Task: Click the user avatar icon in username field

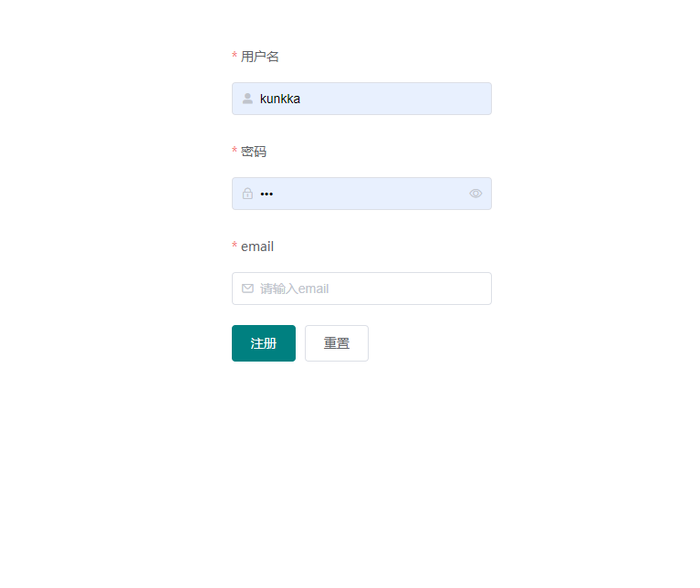Action: click(x=247, y=99)
